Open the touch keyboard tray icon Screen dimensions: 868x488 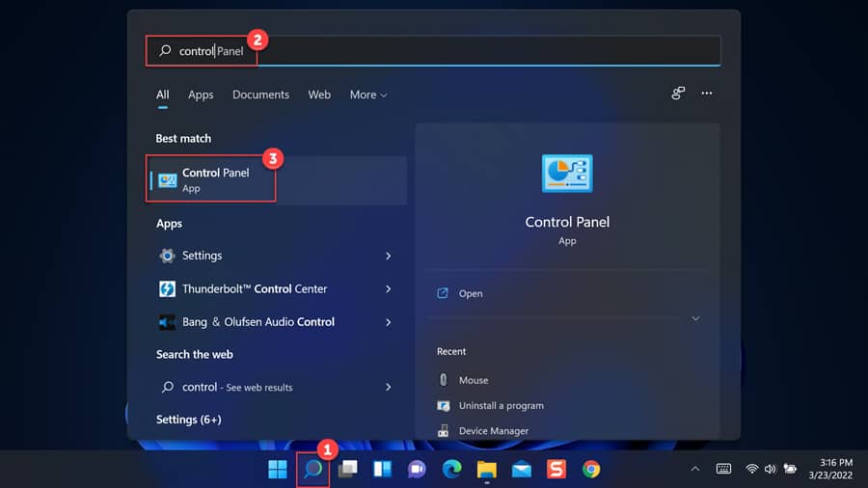[x=723, y=469]
